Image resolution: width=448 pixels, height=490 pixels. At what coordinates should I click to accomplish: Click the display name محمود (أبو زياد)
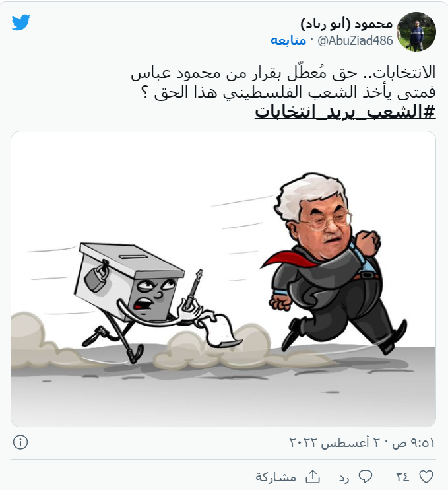coord(346,24)
